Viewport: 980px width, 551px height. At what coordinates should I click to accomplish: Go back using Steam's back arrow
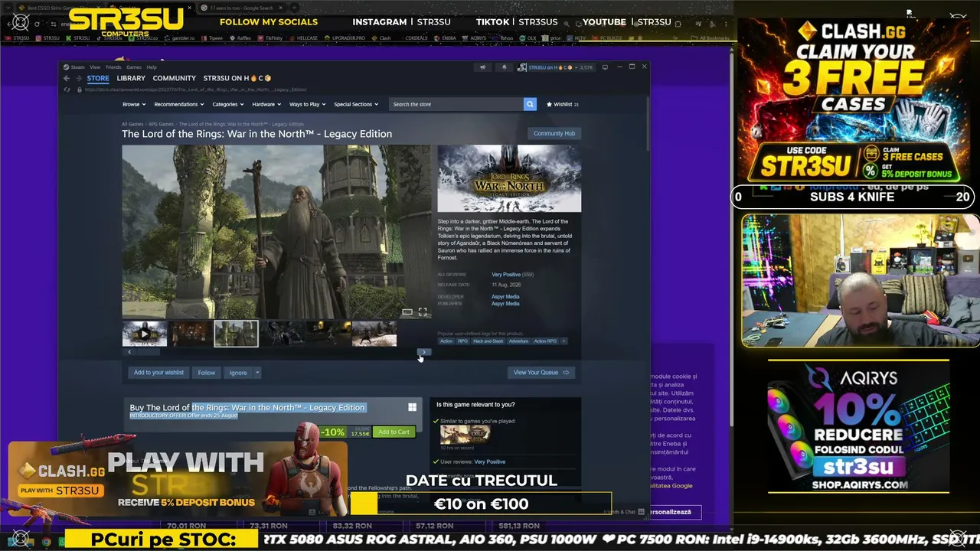pos(67,78)
